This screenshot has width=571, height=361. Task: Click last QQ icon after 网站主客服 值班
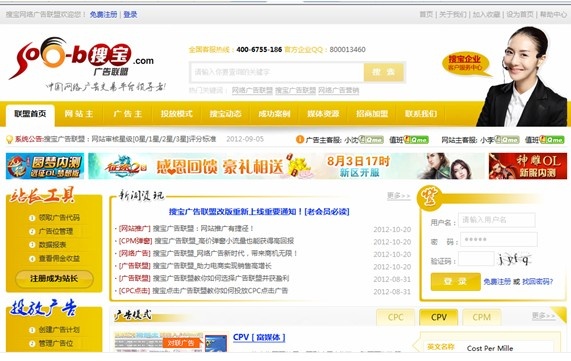pyautogui.click(x=552, y=140)
